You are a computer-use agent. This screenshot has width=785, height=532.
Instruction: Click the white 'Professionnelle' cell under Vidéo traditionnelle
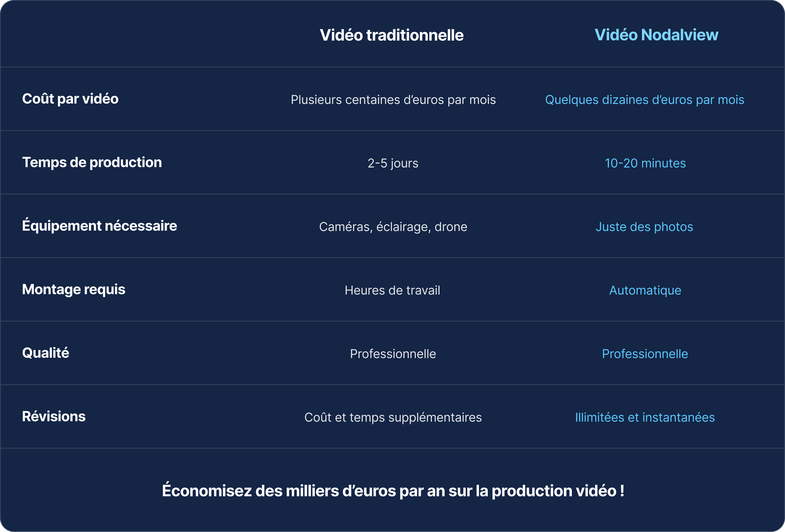393,354
